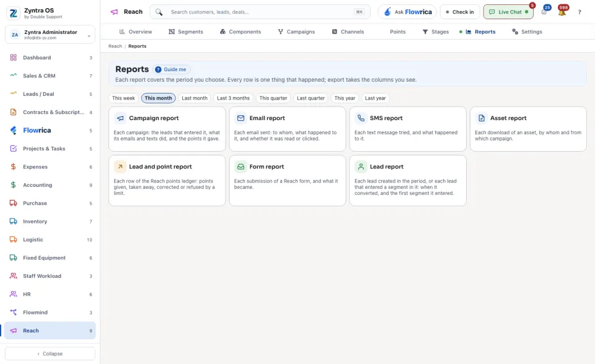Select the This month period filter
The image size is (595, 364).
[x=158, y=98]
